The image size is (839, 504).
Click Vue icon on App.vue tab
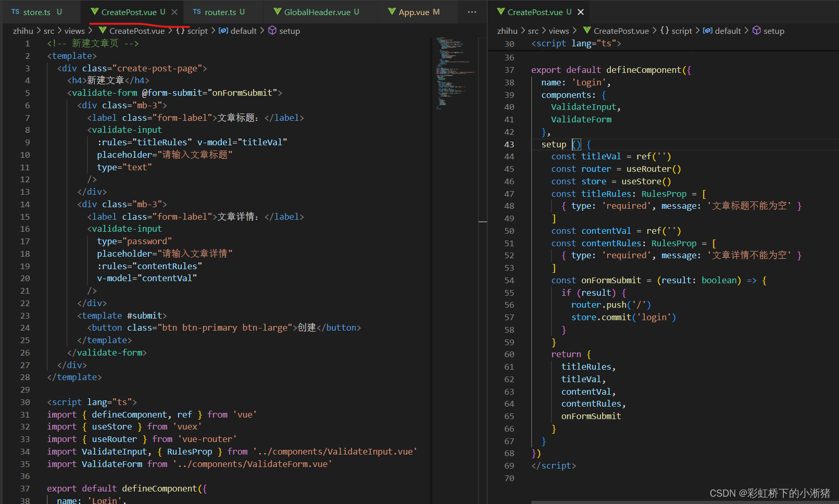tap(392, 11)
